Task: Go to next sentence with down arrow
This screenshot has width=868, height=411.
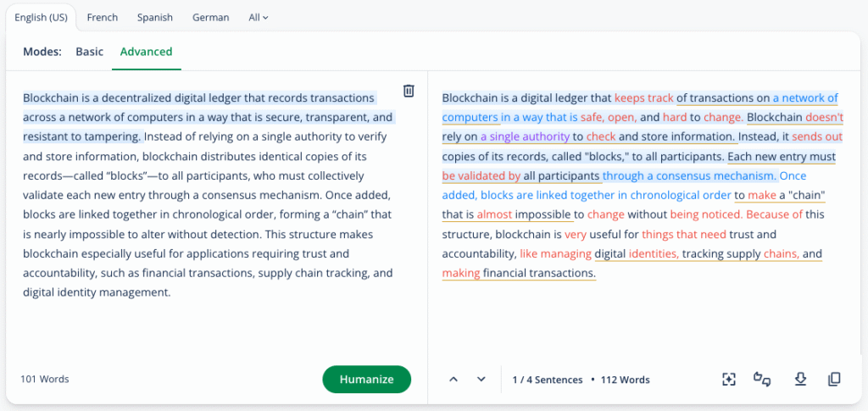Action: tap(481, 380)
